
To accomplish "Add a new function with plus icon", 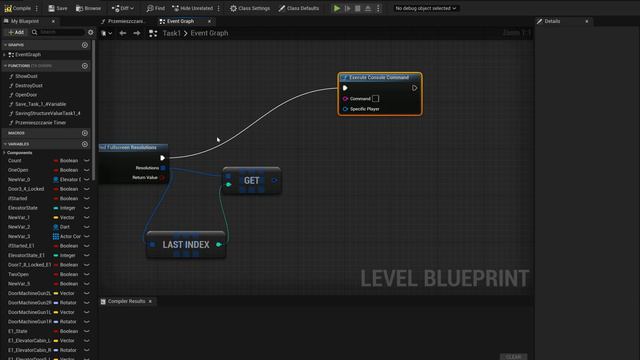I will point(85,66).
